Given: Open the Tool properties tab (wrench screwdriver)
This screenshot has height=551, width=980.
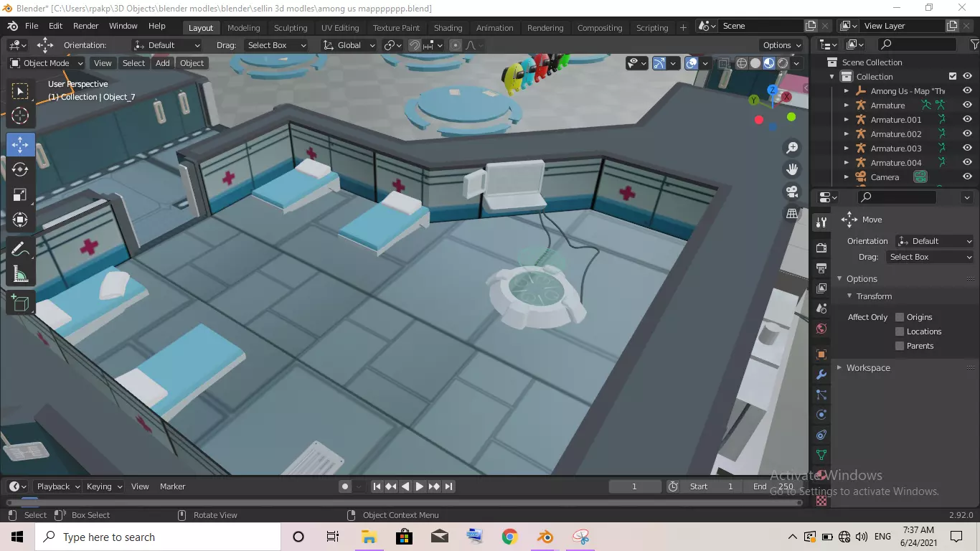Looking at the screenshot, I should click(x=821, y=222).
